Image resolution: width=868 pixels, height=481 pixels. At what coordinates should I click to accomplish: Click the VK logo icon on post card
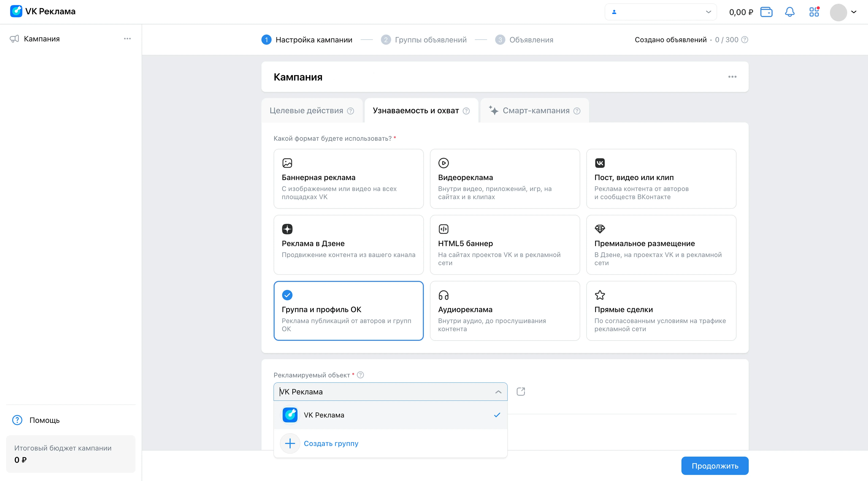(x=600, y=163)
